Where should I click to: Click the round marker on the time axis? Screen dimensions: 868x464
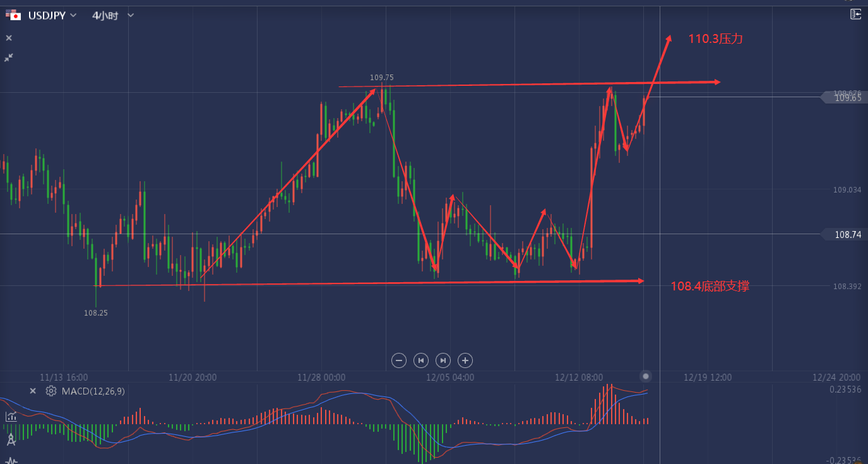[645, 376]
